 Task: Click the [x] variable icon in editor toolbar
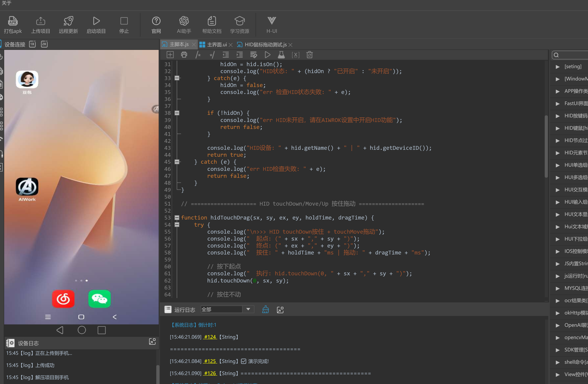tap(295, 55)
